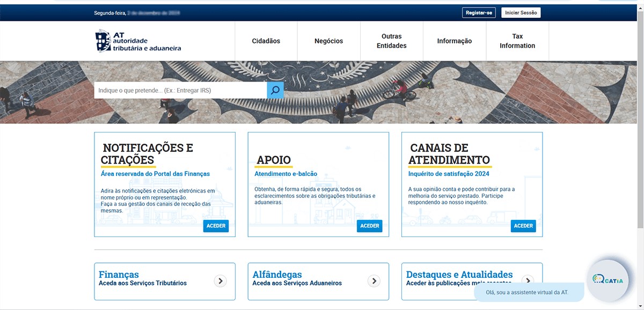Open 'Área reservada do Portal das Finanças' link

(x=155, y=174)
